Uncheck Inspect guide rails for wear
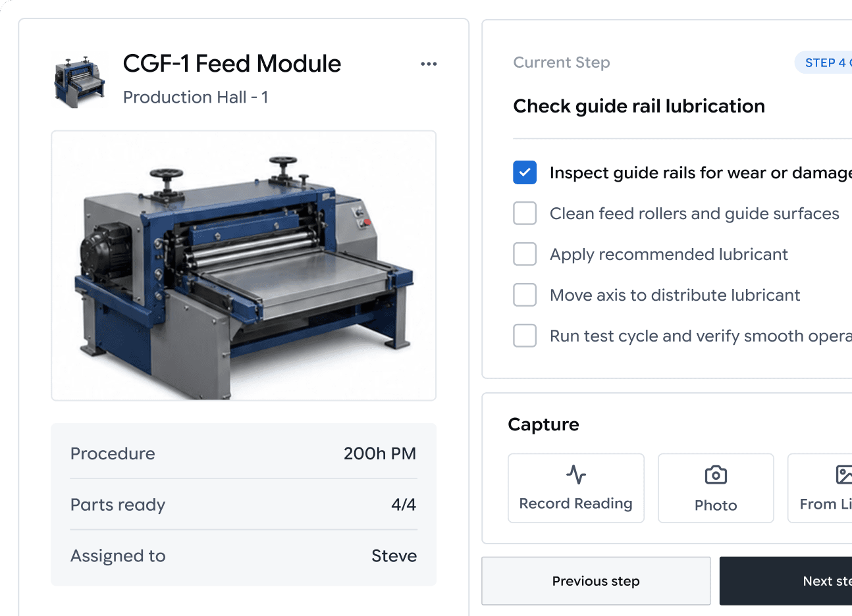The height and width of the screenshot is (616, 852). [525, 172]
